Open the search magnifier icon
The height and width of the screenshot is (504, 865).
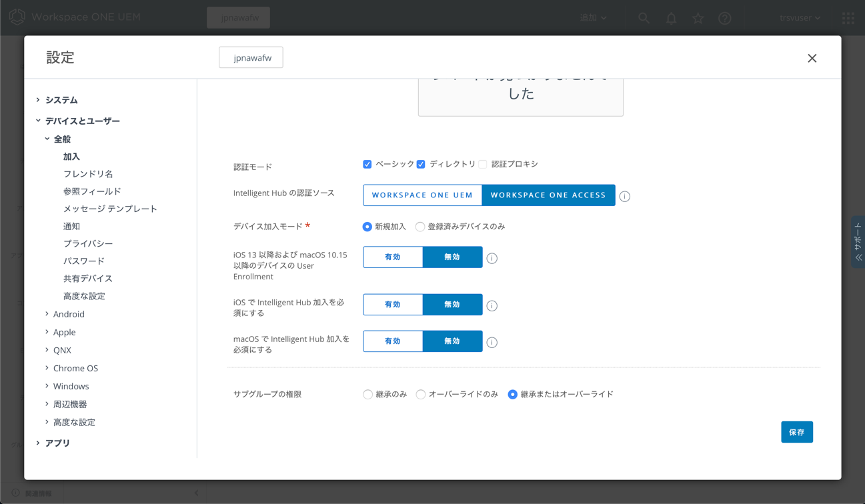(644, 18)
